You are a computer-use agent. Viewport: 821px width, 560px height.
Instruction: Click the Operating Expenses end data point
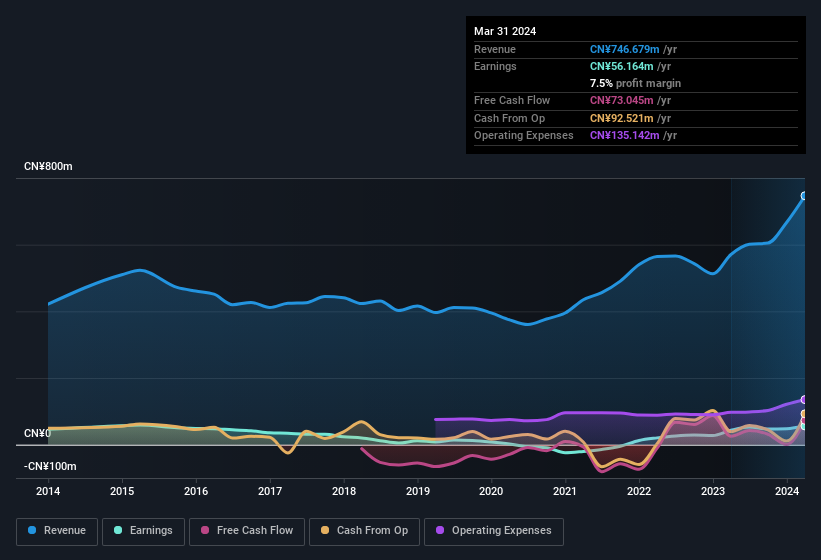point(804,400)
